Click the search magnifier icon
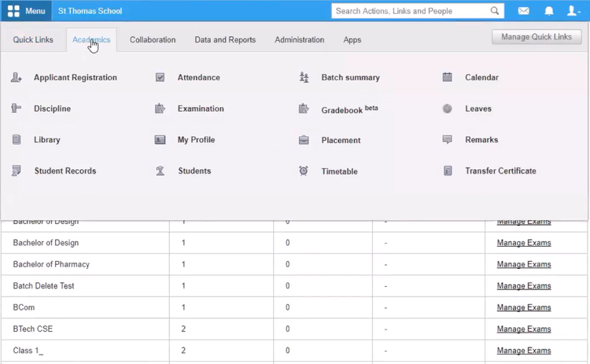This screenshot has height=364, width=590. point(495,11)
